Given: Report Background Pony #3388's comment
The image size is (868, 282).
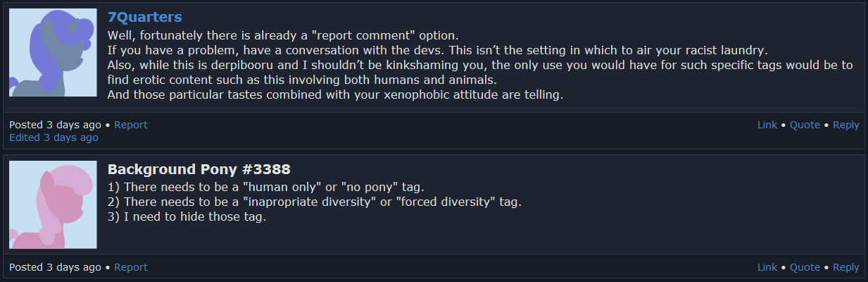Looking at the screenshot, I should (131, 267).
